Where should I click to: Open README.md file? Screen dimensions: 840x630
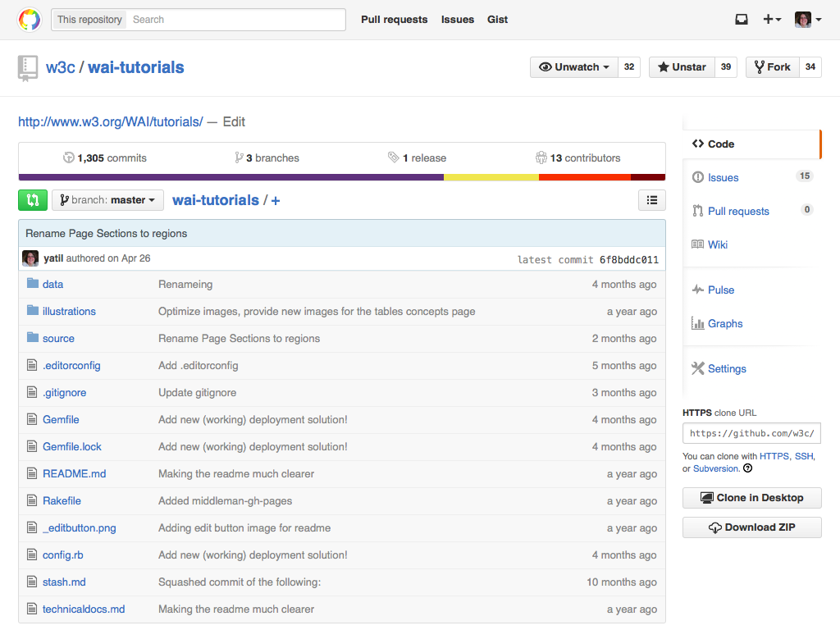pyautogui.click(x=74, y=474)
